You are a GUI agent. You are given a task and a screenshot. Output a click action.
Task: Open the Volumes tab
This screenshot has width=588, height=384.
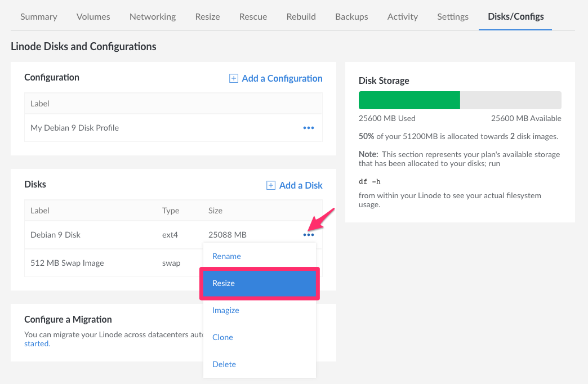point(93,17)
